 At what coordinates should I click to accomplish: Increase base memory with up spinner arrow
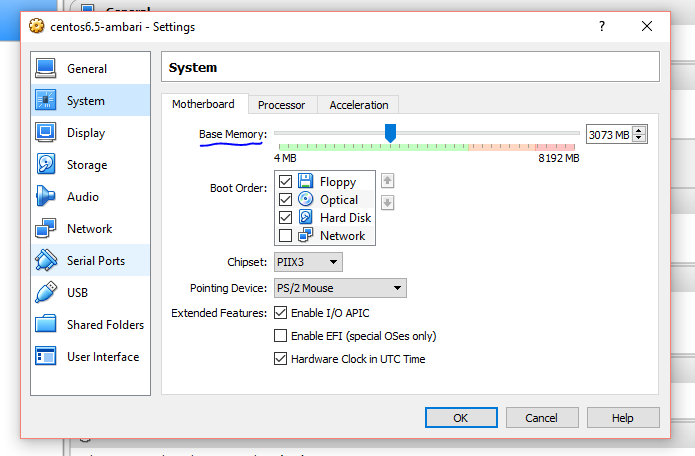pyautogui.click(x=639, y=131)
